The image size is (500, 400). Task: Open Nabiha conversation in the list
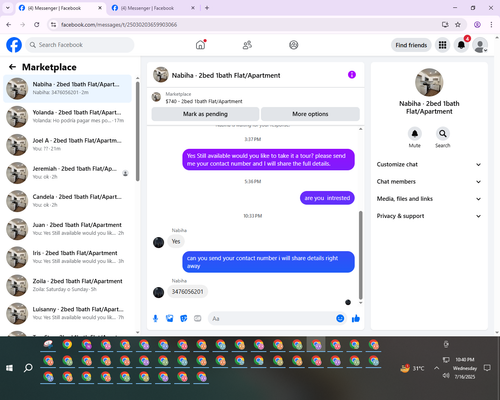click(x=67, y=88)
